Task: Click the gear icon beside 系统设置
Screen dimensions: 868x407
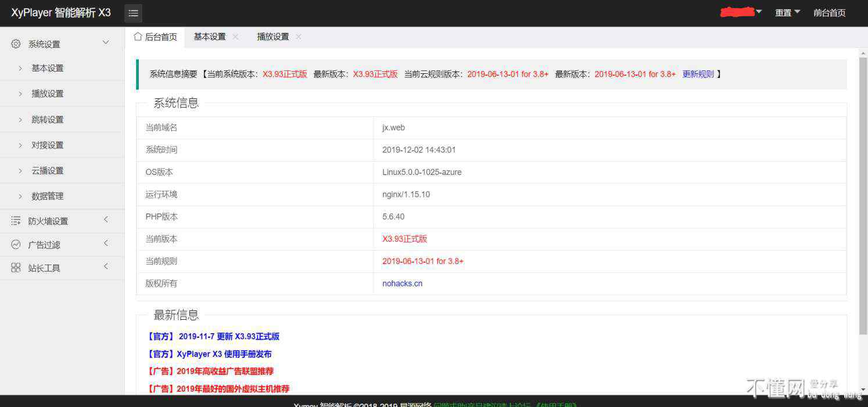Action: (x=16, y=44)
